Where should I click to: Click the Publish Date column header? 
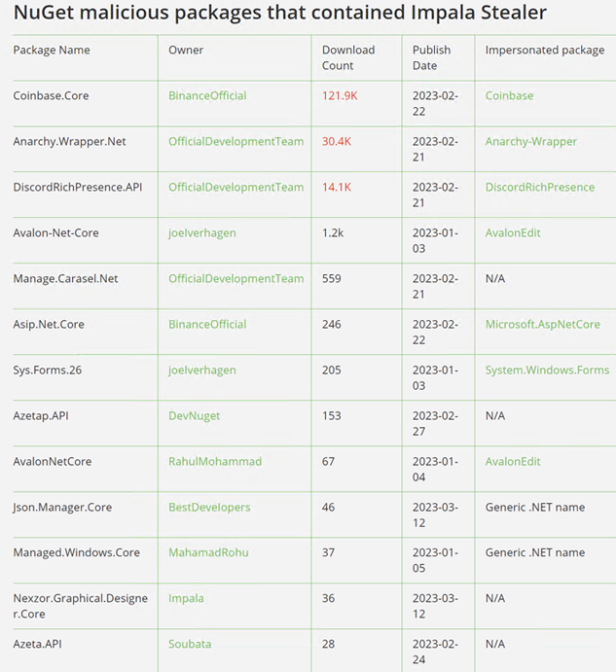431,57
